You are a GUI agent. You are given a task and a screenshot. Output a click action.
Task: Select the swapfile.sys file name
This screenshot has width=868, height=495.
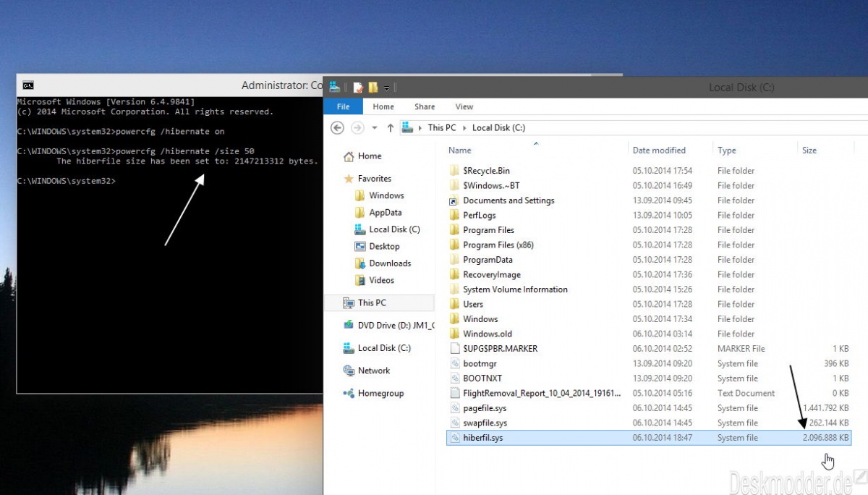point(485,423)
